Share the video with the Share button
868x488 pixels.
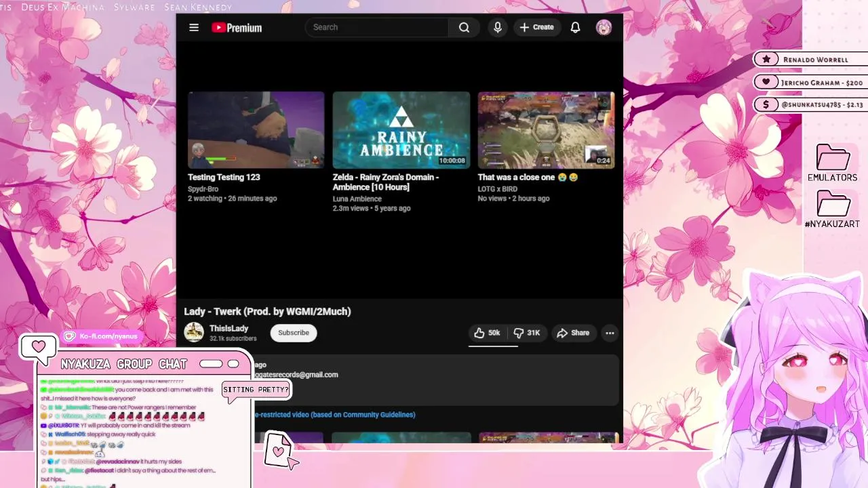(573, 333)
